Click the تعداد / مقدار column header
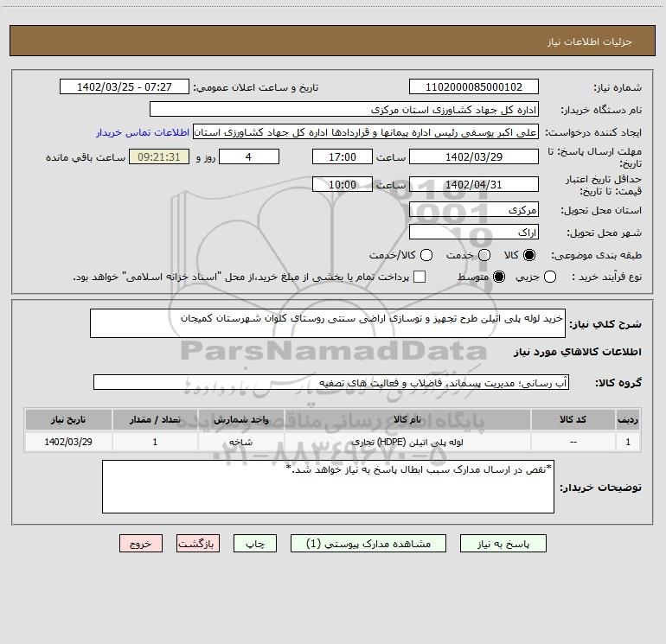The width and height of the screenshot is (666, 644). (155, 419)
